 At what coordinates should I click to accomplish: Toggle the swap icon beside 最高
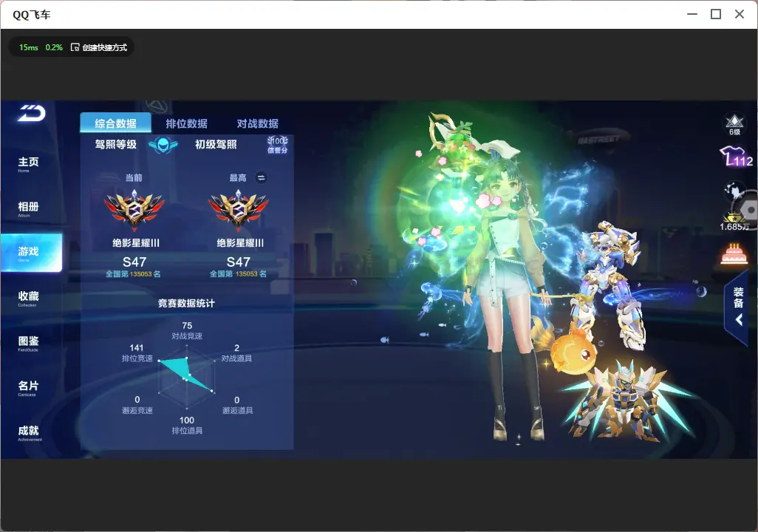261,178
